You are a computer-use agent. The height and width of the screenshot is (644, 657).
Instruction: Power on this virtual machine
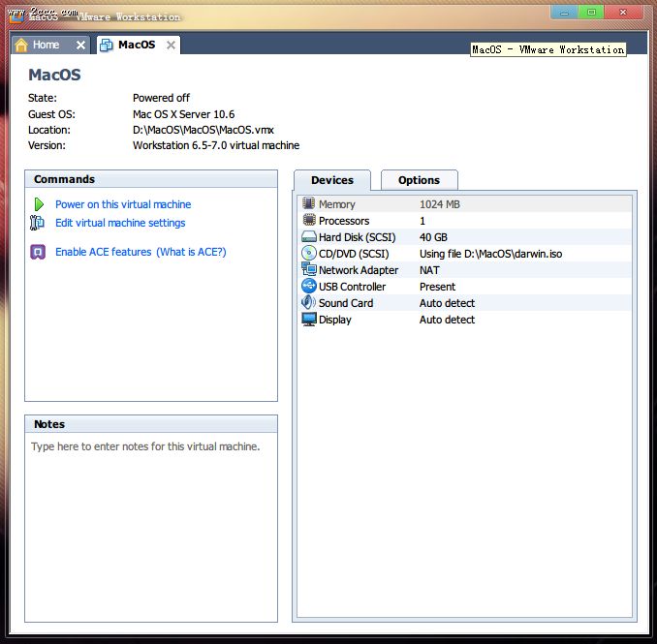123,204
